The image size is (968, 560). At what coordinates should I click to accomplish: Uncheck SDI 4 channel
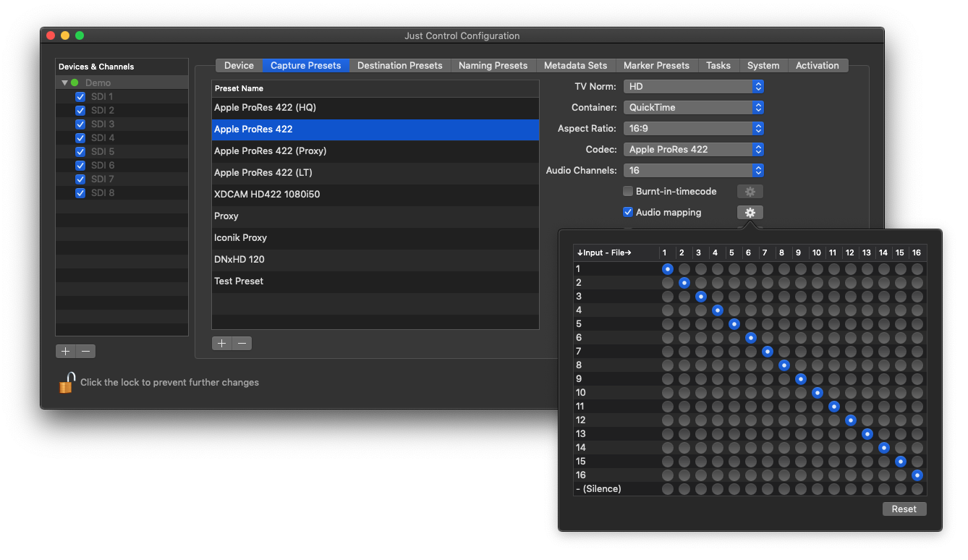click(80, 138)
